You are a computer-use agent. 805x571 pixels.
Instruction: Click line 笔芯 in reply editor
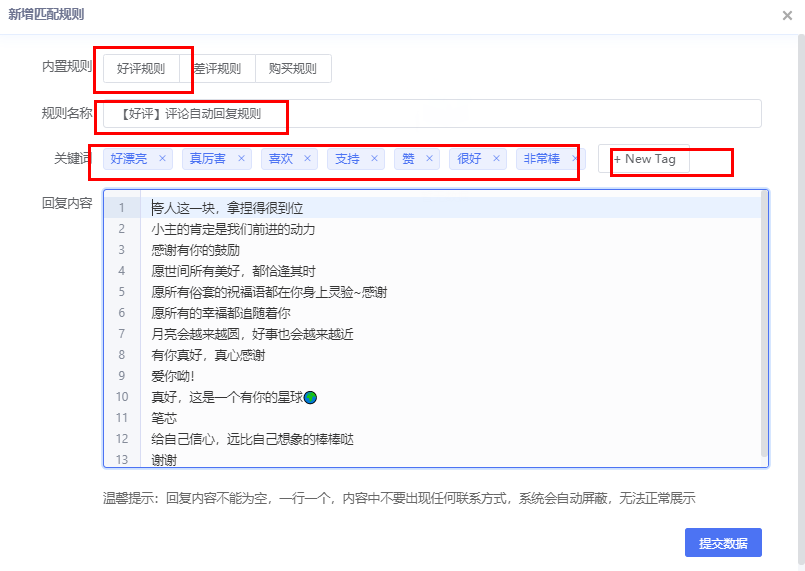[x=164, y=418]
